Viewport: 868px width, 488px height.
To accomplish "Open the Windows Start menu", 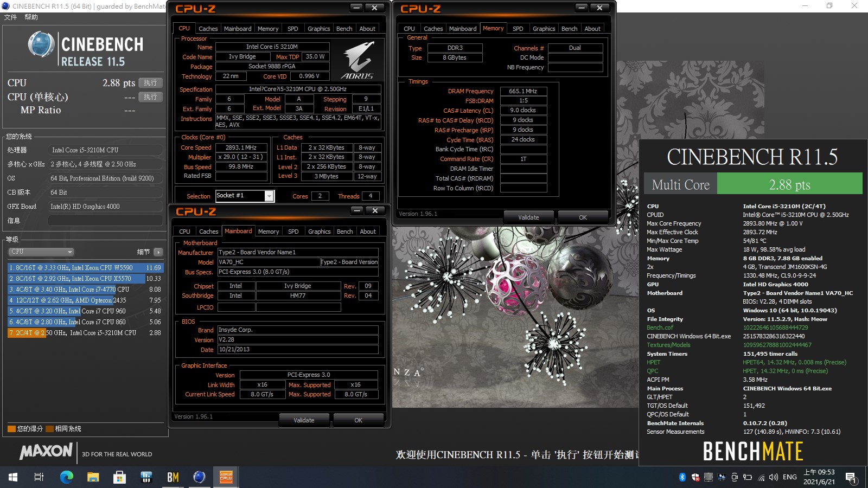I will tap(13, 477).
